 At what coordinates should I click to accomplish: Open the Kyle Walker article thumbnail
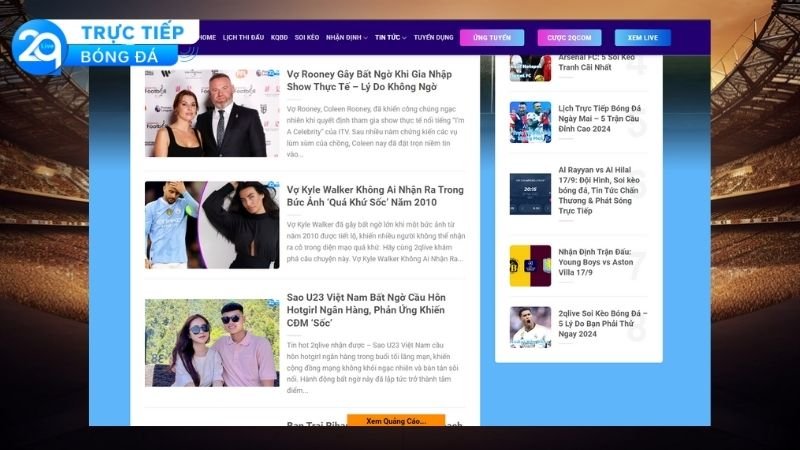pyautogui.click(x=212, y=225)
